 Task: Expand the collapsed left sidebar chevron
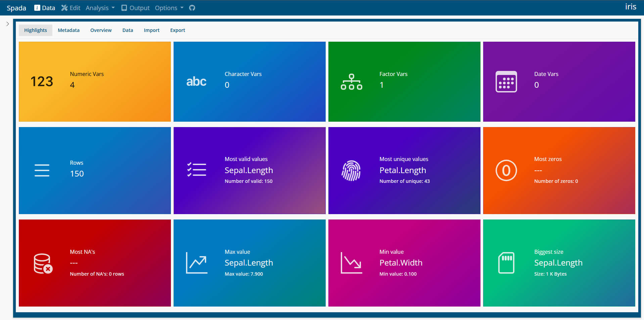pos(7,24)
